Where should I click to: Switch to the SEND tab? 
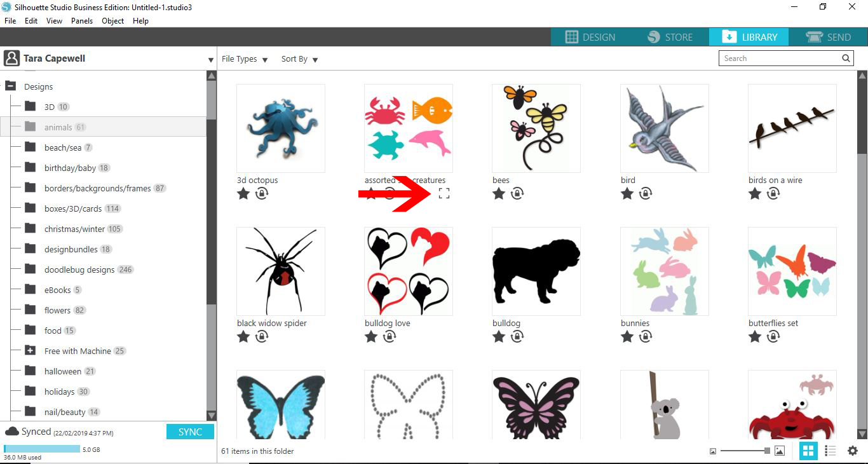[x=829, y=37]
